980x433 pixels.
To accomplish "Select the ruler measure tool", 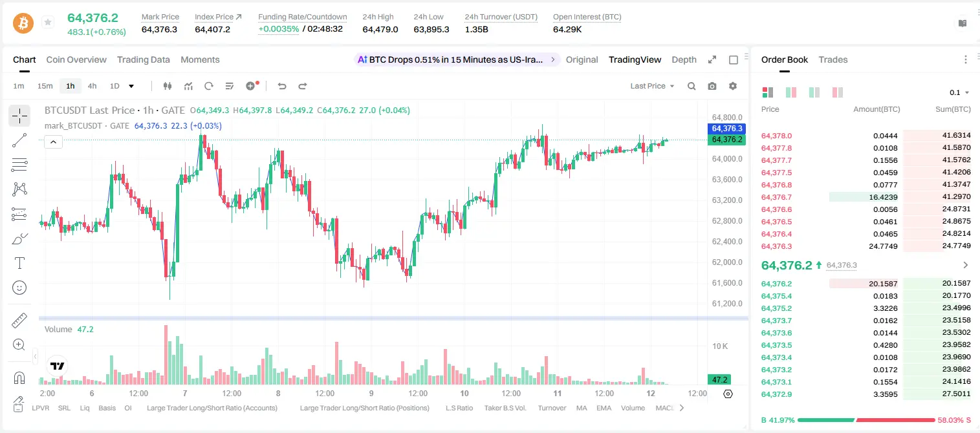I will click(19, 321).
